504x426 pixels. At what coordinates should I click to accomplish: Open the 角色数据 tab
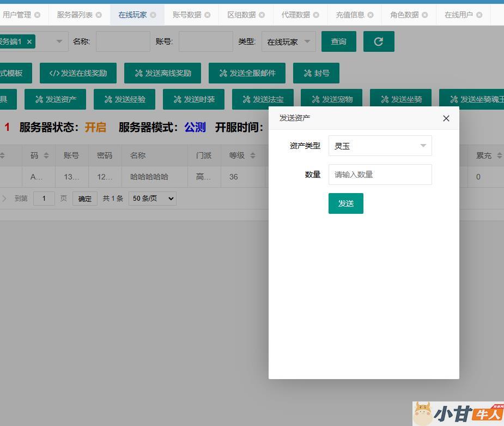click(x=404, y=15)
